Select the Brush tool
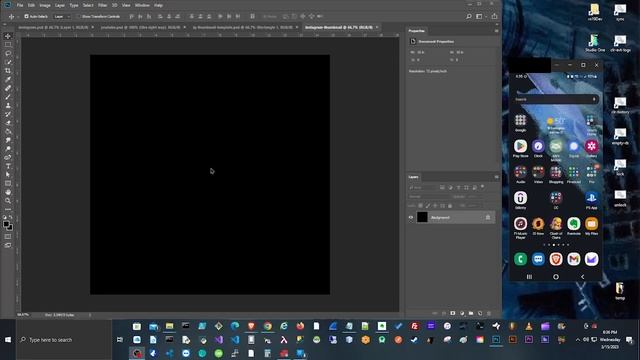The image size is (640, 360). point(8,97)
